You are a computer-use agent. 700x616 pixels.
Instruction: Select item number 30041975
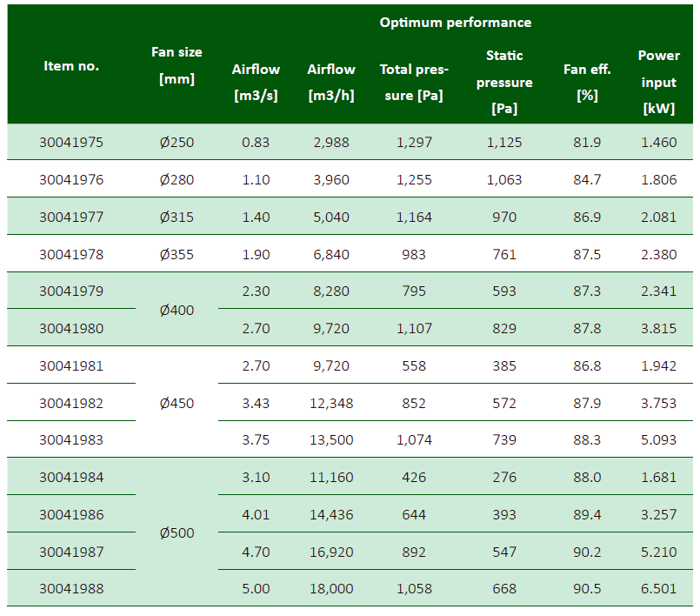pos(71,143)
